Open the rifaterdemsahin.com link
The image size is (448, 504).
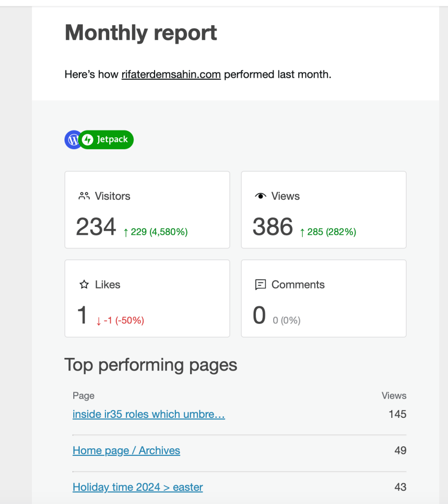click(x=171, y=75)
